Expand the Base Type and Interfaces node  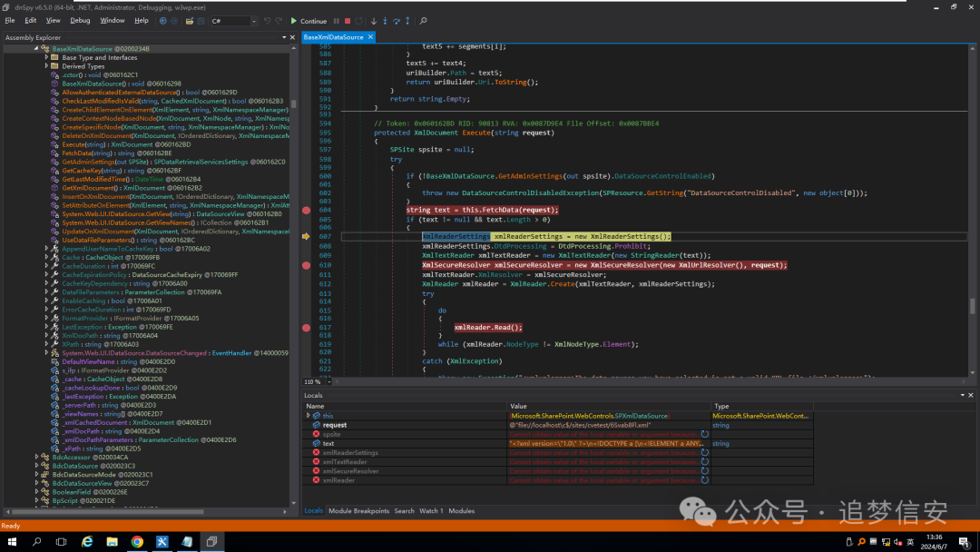(46, 57)
